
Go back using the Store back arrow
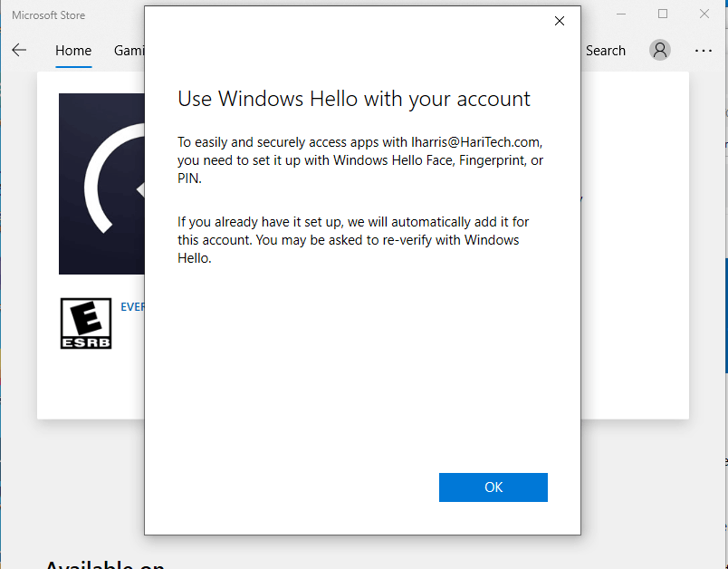click(19, 50)
